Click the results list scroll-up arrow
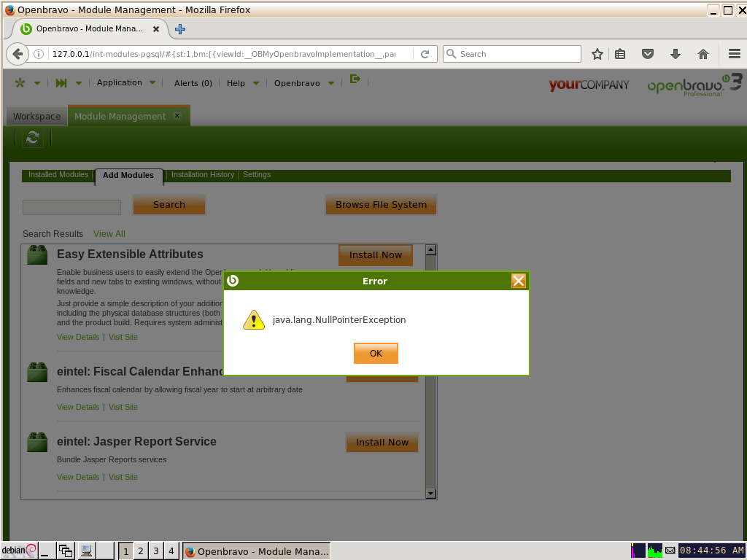Image resolution: width=747 pixels, height=560 pixels. tap(430, 249)
